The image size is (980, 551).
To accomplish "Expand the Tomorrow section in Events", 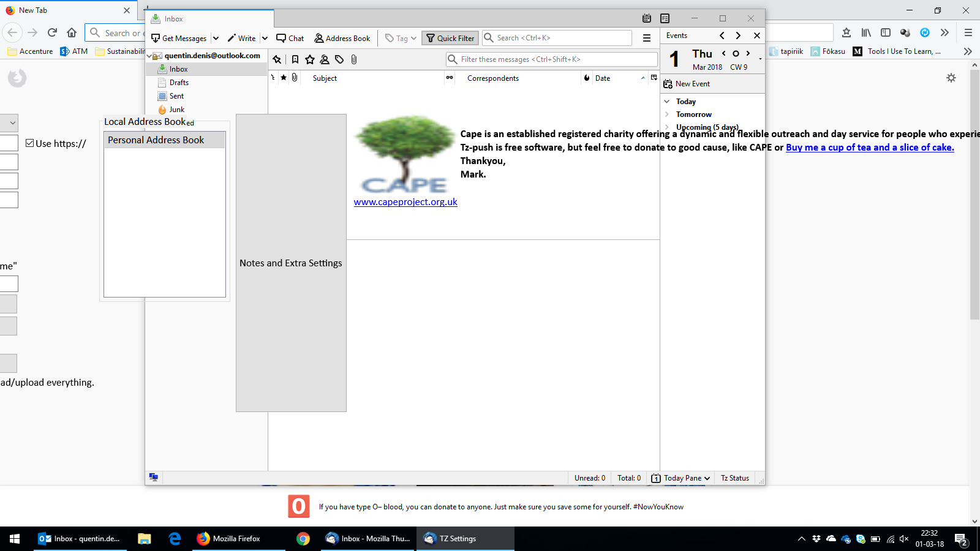I will coord(667,114).
